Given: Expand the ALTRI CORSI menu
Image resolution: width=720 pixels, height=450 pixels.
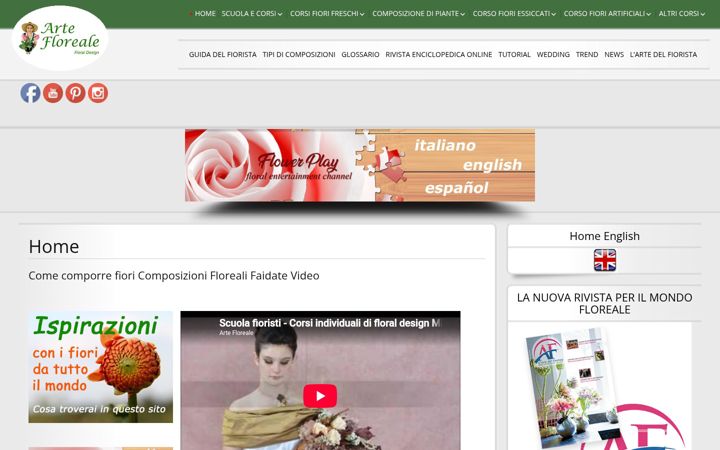Looking at the screenshot, I should (x=681, y=14).
